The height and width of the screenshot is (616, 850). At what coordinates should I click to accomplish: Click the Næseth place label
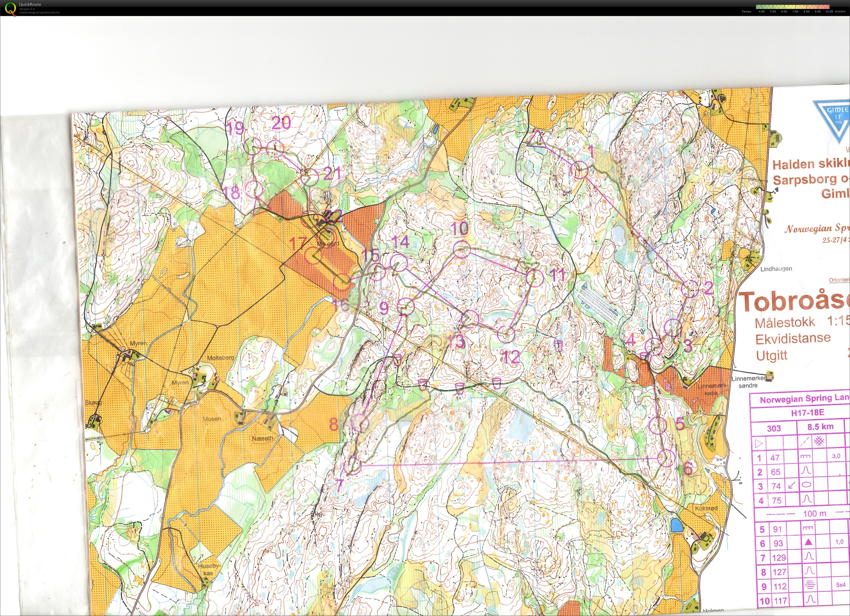262,438
